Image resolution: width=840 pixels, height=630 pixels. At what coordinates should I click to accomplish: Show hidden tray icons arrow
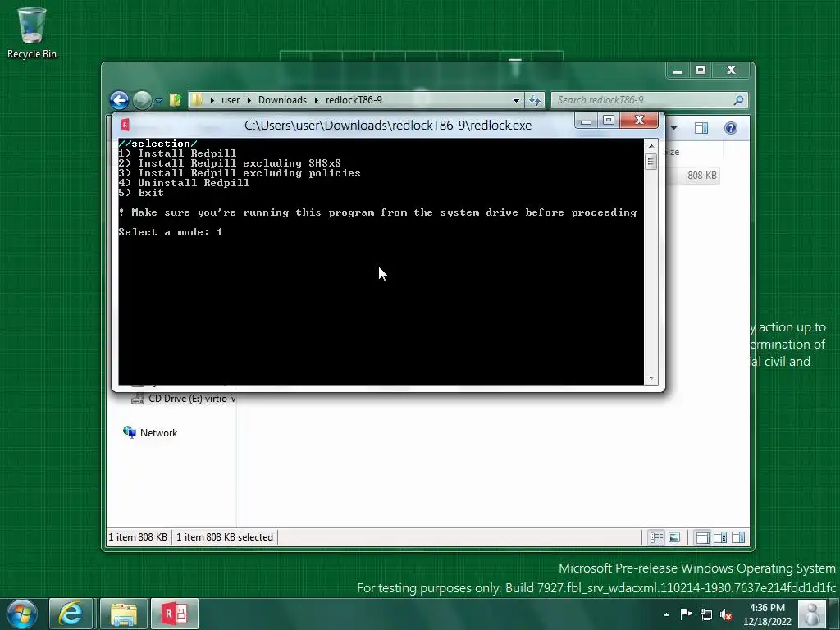(666, 614)
